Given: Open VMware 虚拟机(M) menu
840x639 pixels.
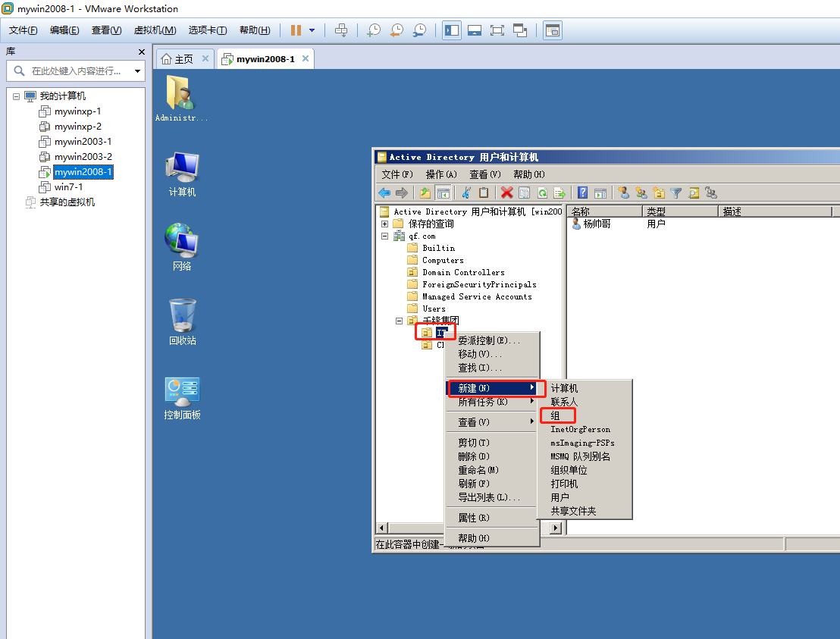Looking at the screenshot, I should [155, 30].
